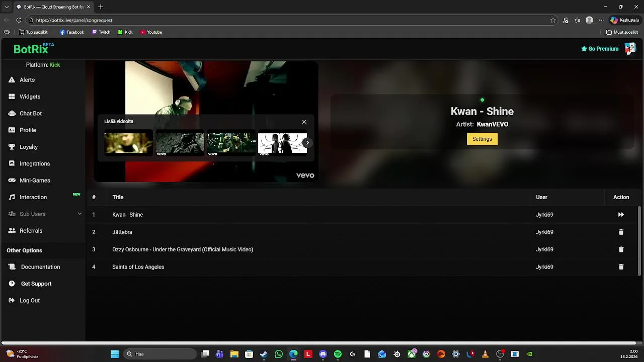Click the BotRix logo

click(34, 48)
